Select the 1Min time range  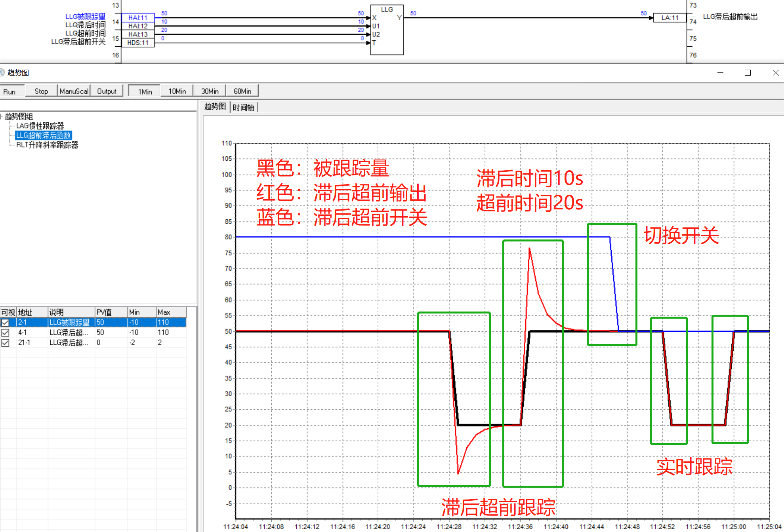coord(145,91)
